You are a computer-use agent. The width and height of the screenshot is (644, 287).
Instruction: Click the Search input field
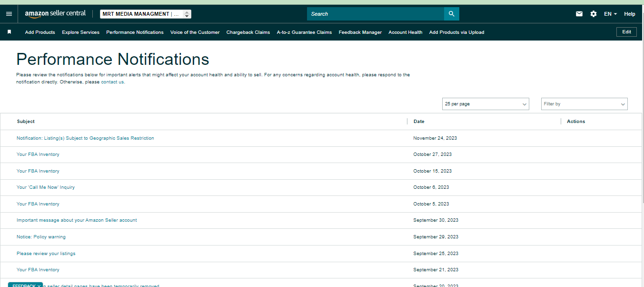click(x=376, y=14)
